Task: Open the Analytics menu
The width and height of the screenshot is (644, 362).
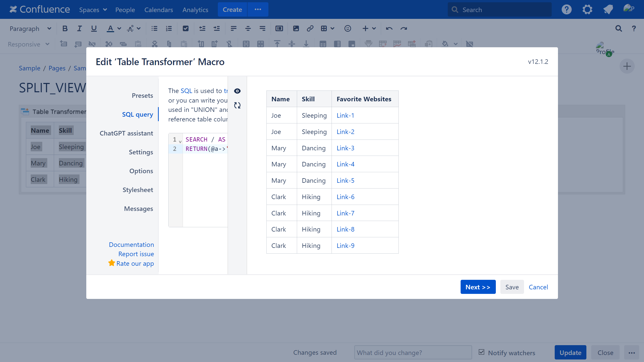Action: tap(195, 10)
